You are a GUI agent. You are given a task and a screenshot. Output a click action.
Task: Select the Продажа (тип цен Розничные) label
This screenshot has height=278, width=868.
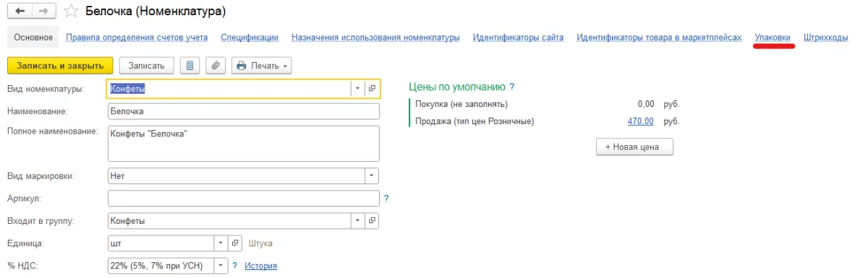pos(475,121)
